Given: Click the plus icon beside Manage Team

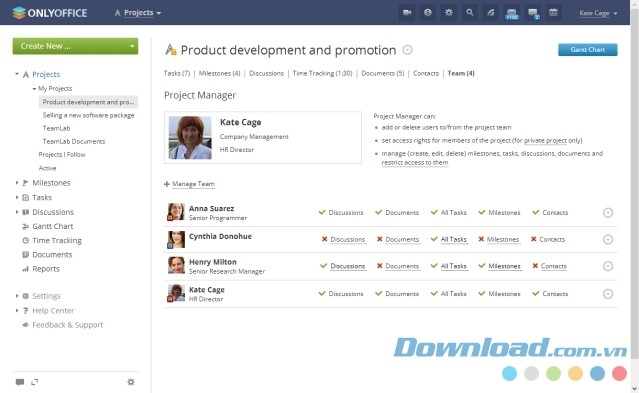Looking at the screenshot, I should [167, 184].
